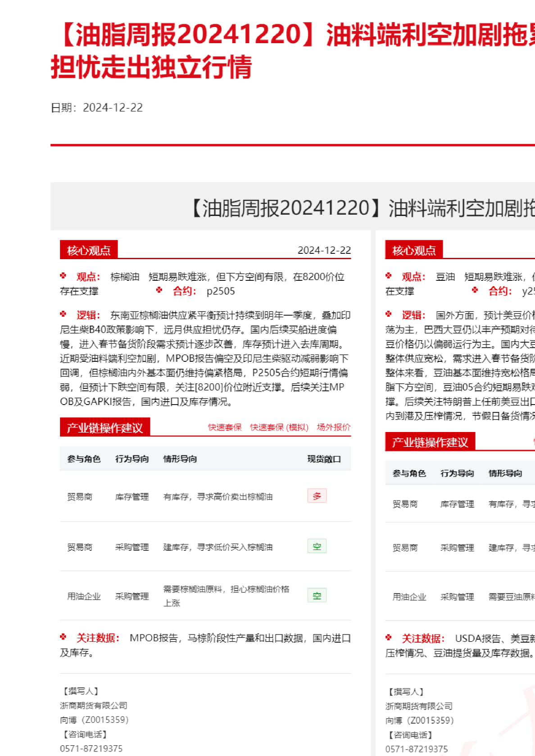Click the bullet icon before 关注数据 USDA报告
Image resolution: width=535 pixels, height=756 pixels.
(x=389, y=637)
